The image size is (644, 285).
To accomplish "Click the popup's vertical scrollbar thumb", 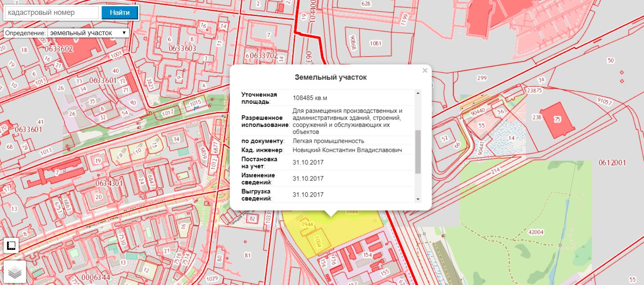I will pos(418,151).
